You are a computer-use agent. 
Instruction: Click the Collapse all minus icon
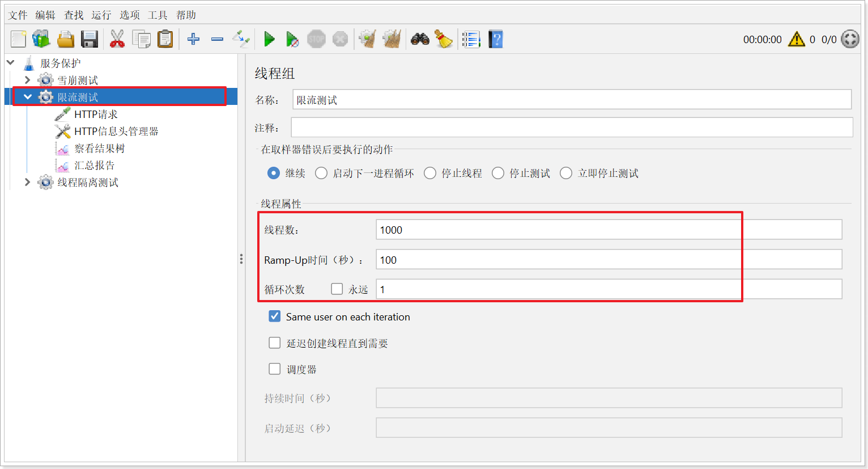click(217, 39)
